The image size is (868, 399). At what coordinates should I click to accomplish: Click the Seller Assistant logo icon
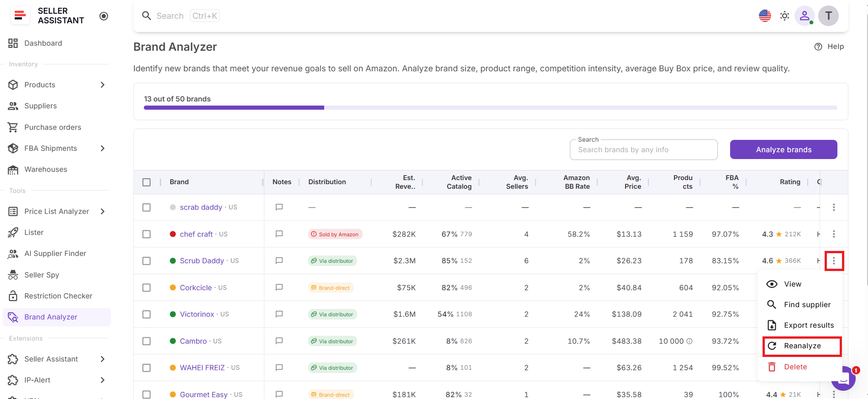tap(20, 16)
